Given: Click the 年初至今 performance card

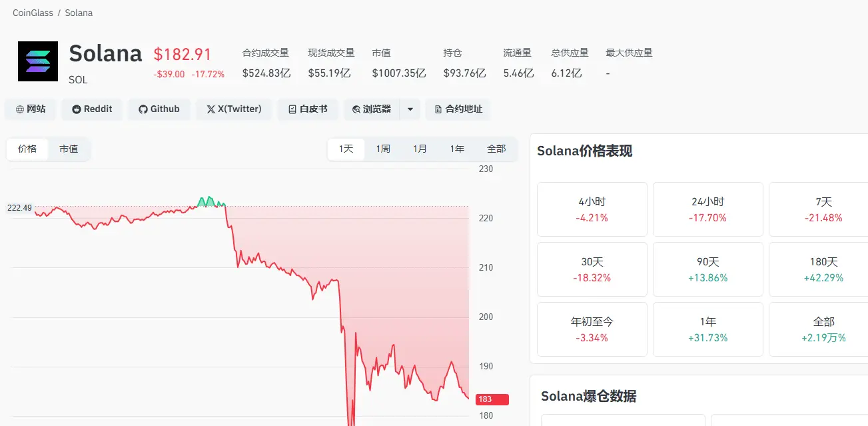Looking at the screenshot, I should [592, 329].
